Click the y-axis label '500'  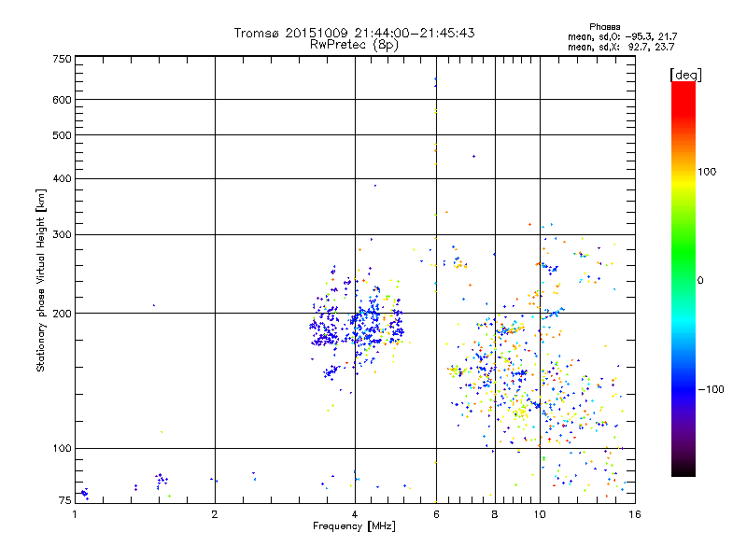point(62,135)
